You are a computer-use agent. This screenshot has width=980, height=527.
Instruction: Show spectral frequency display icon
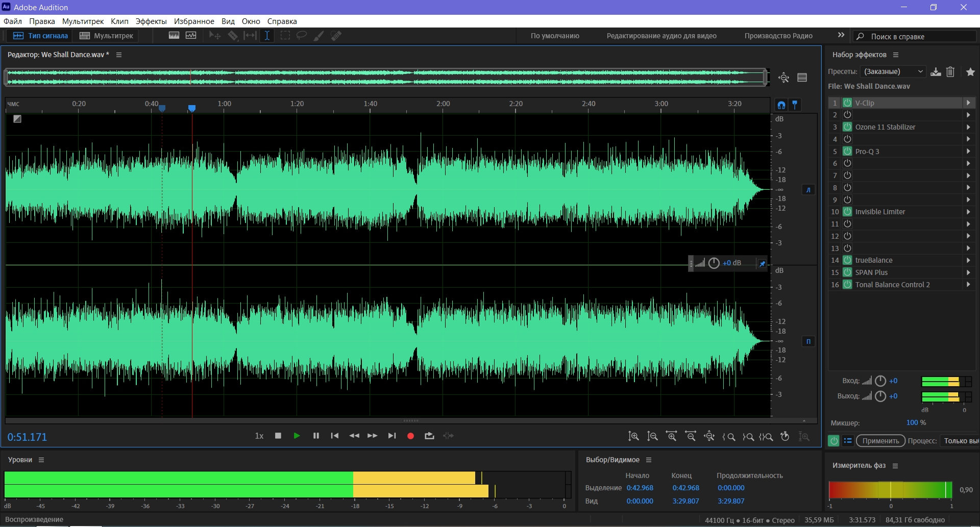174,36
